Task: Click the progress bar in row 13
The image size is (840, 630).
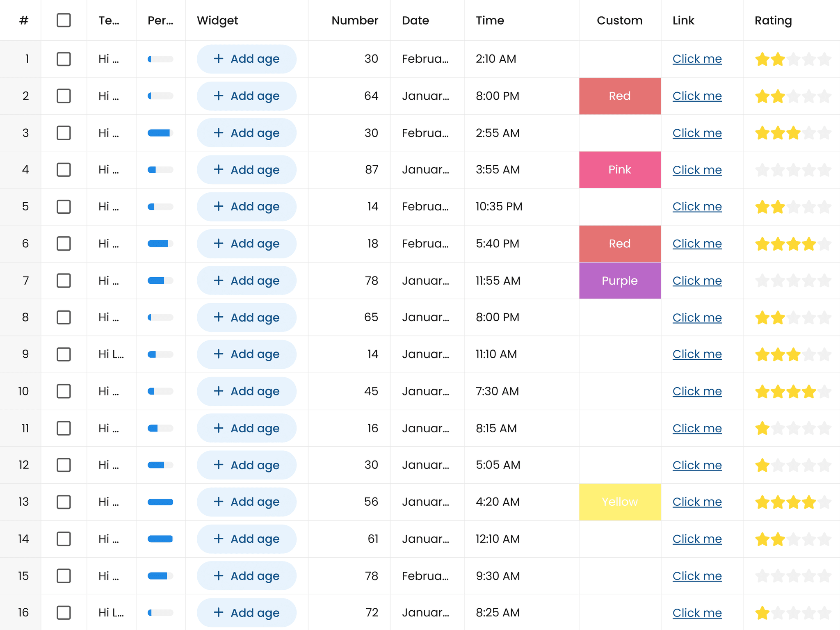Action: pos(160,502)
